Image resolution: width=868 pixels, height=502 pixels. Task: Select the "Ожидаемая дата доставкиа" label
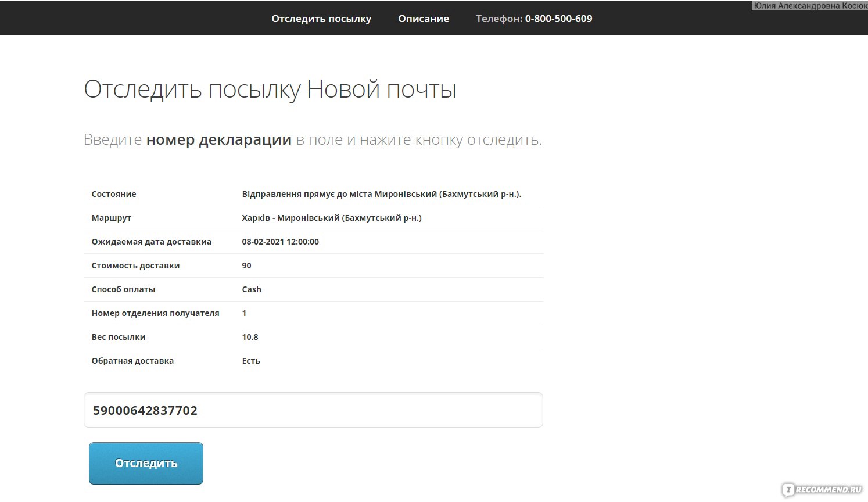tap(152, 242)
